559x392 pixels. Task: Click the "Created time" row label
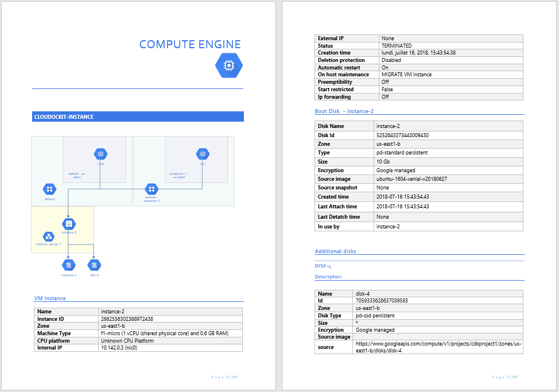(x=333, y=197)
